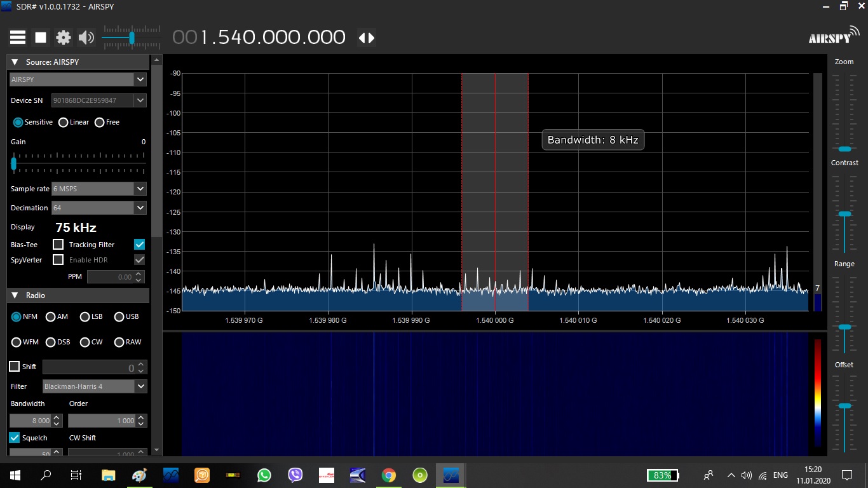Enable the Bias-Tee checkbox

coord(58,244)
